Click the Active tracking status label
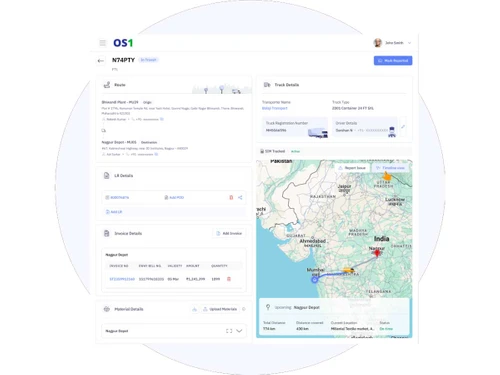The height and width of the screenshot is (375, 500). 295,151
